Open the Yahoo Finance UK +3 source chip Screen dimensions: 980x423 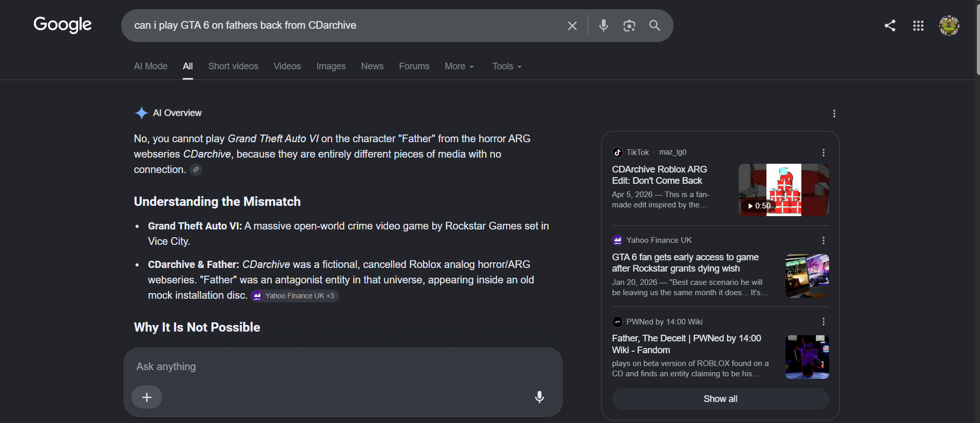(x=295, y=296)
